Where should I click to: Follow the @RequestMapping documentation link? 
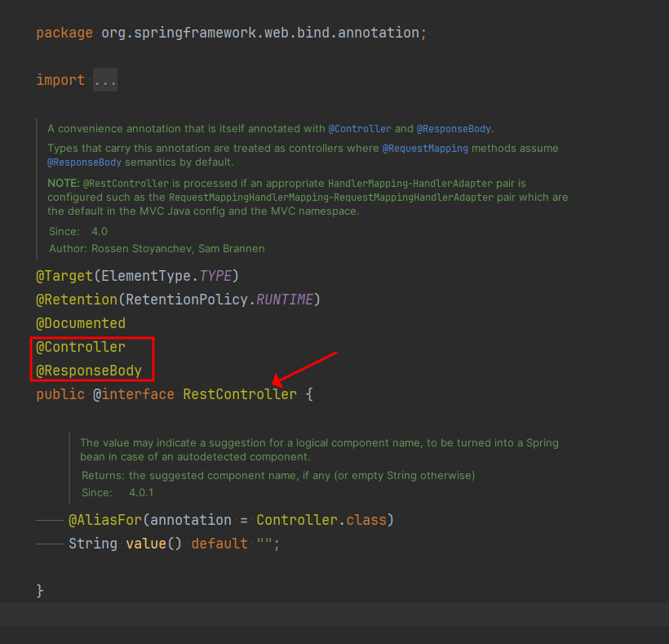pos(425,149)
